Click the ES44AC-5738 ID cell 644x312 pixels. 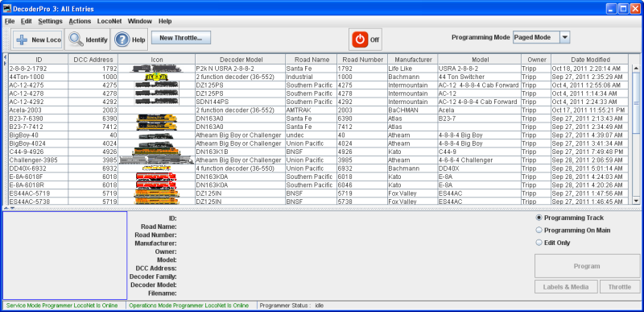click(x=39, y=202)
